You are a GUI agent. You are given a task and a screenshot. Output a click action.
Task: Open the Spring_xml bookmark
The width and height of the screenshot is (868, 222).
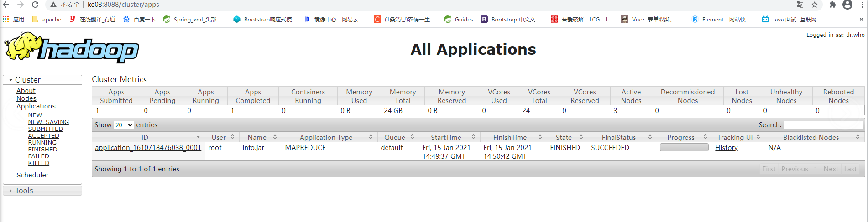(192, 19)
